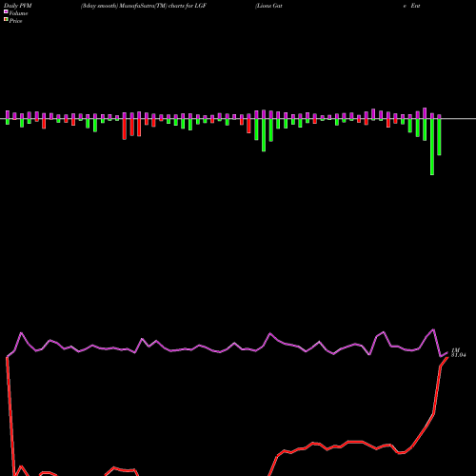This screenshot has width=476, height=476.
Task: Click the '(Lions Gat' company name text
Action: [x=268, y=6]
